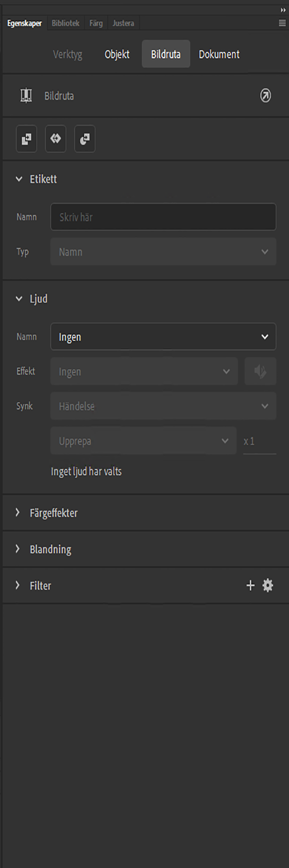This screenshot has height=868, width=289.
Task: Click the Bildruta frame icon in panel header
Action: 27,96
